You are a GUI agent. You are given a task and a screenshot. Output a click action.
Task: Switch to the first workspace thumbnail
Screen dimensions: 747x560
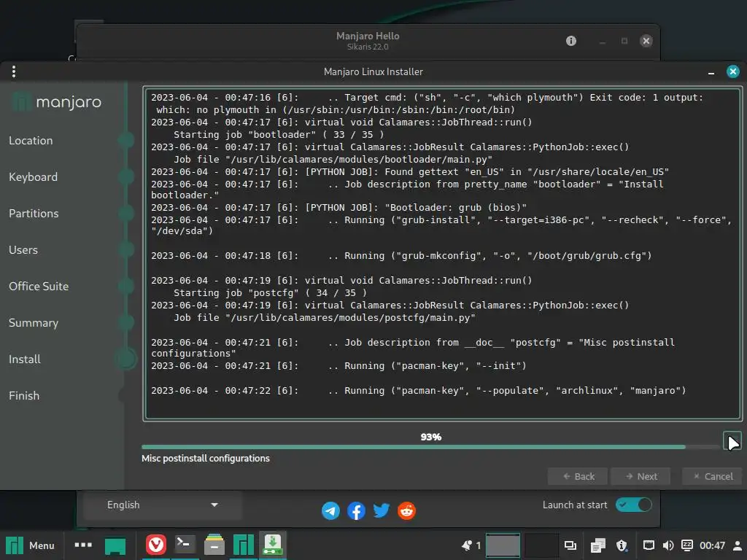point(503,545)
